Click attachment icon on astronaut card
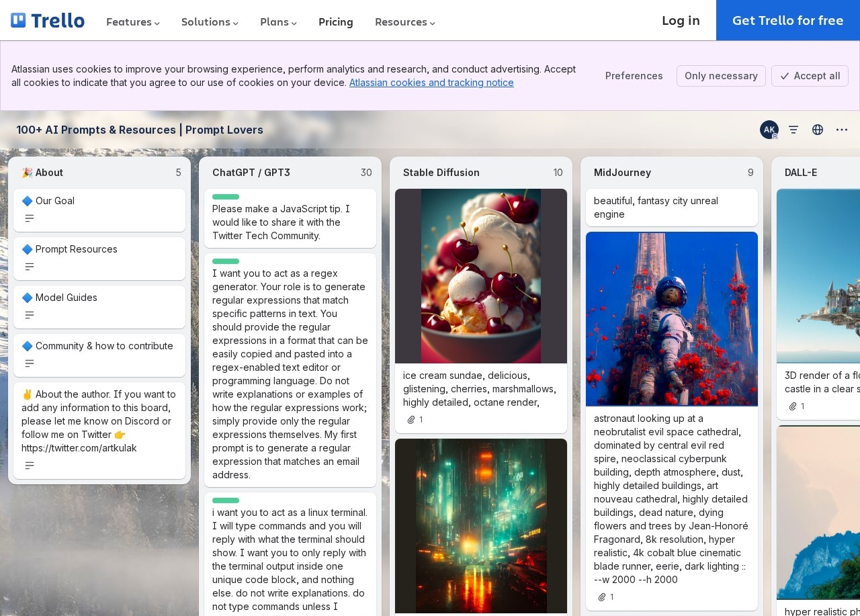Image resolution: width=860 pixels, height=616 pixels. click(x=602, y=597)
